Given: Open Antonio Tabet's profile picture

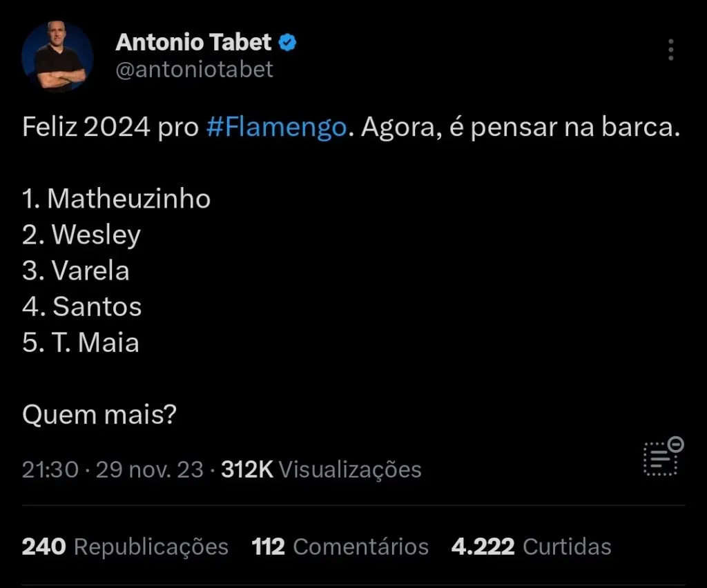Looking at the screenshot, I should [x=57, y=57].
